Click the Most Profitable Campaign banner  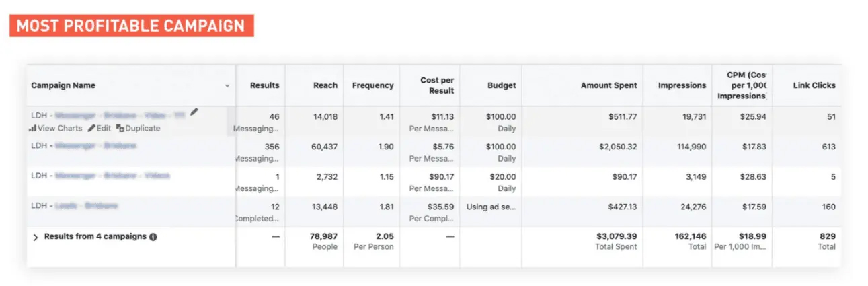coord(131,26)
